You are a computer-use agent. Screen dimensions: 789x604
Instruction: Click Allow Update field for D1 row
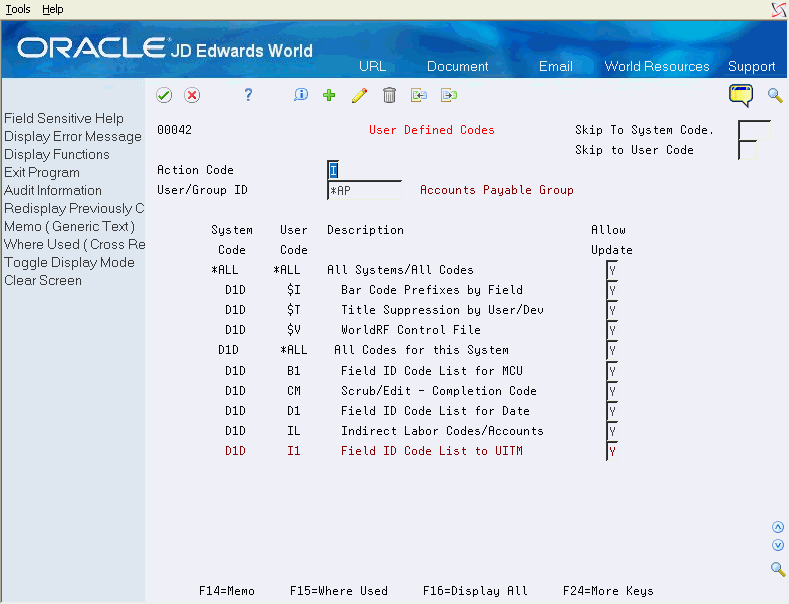pos(612,411)
